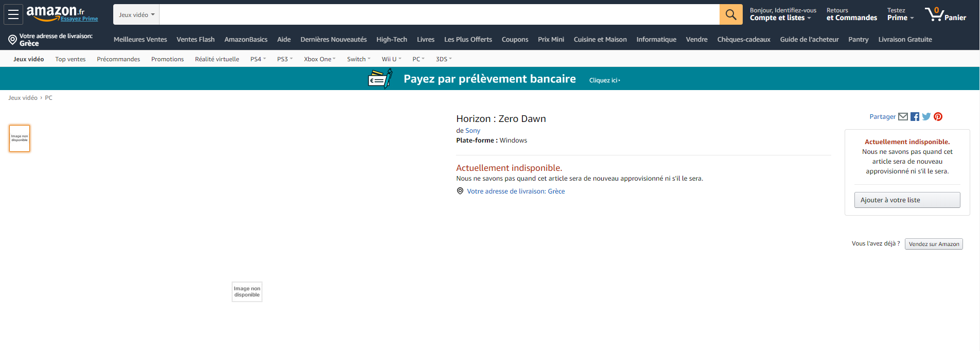
Task: Open the hamburger navigation menu
Action: pyautogui.click(x=13, y=14)
